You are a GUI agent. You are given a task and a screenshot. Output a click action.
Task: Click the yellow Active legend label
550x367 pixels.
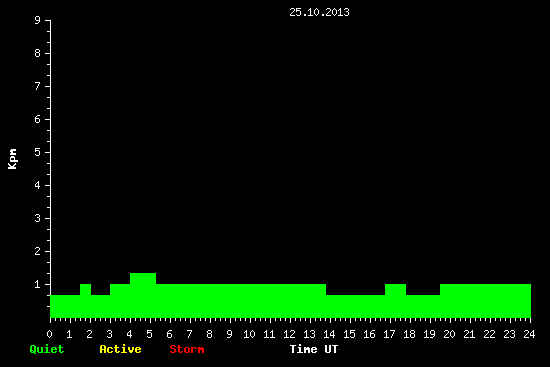point(120,349)
